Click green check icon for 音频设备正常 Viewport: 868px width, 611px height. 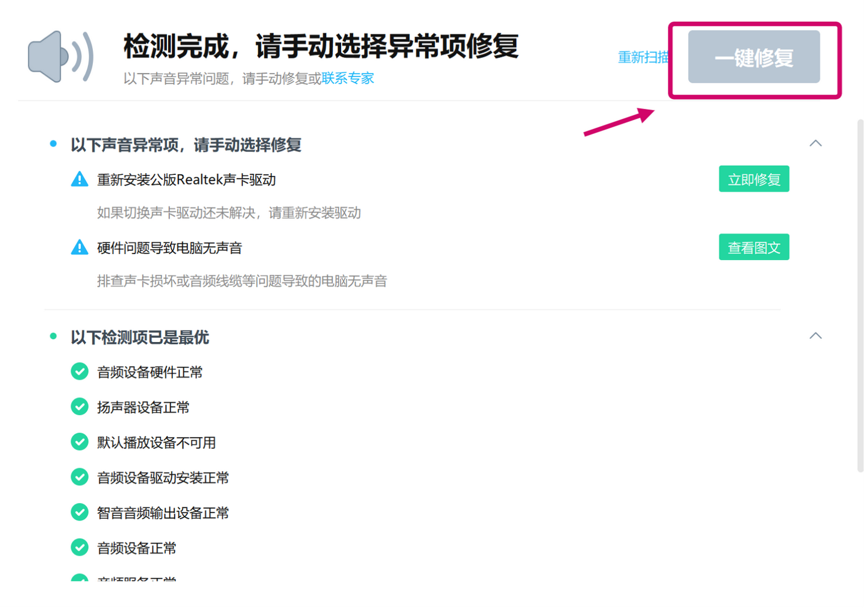80,548
